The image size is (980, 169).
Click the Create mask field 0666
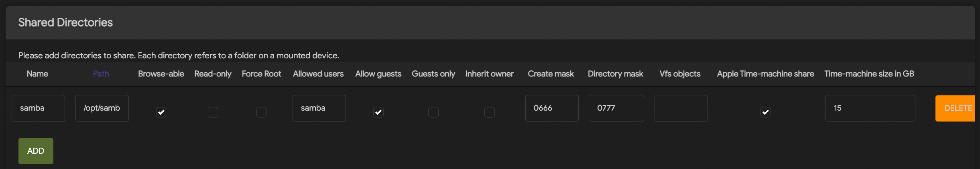click(552, 108)
